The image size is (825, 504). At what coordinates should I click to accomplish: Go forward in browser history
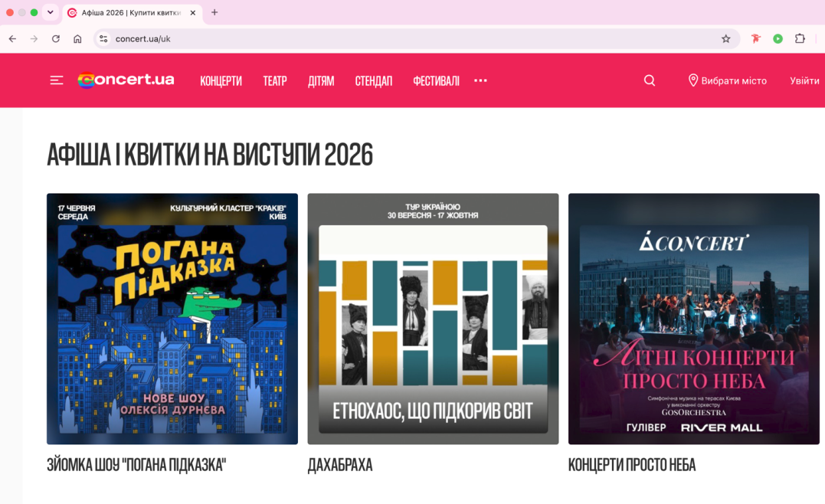pos(34,39)
